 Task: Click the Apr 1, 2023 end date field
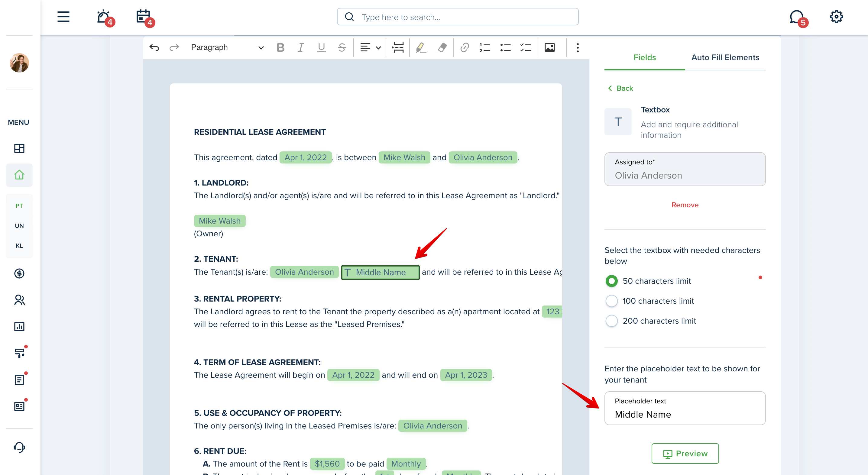click(x=466, y=375)
